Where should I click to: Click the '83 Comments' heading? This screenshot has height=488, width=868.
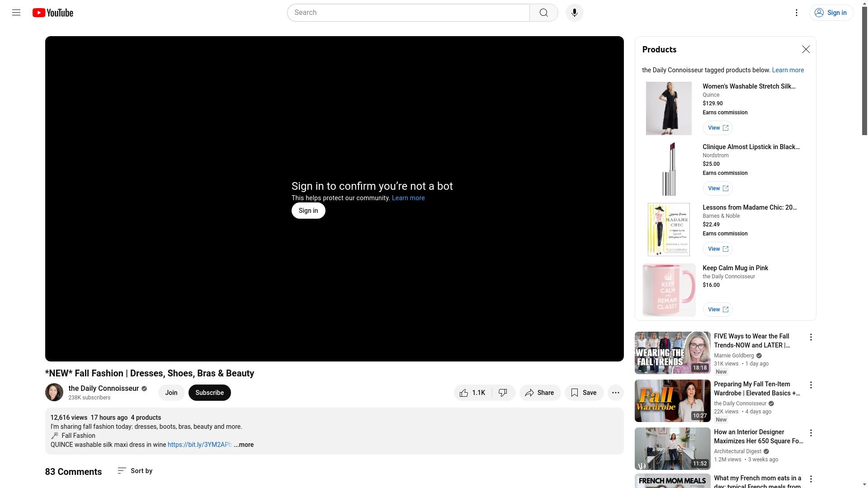[x=73, y=472]
